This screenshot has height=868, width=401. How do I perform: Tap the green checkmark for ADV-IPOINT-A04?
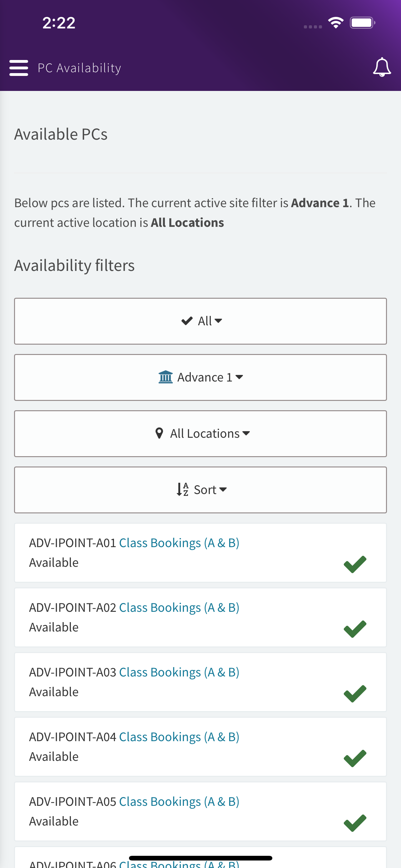(x=355, y=758)
